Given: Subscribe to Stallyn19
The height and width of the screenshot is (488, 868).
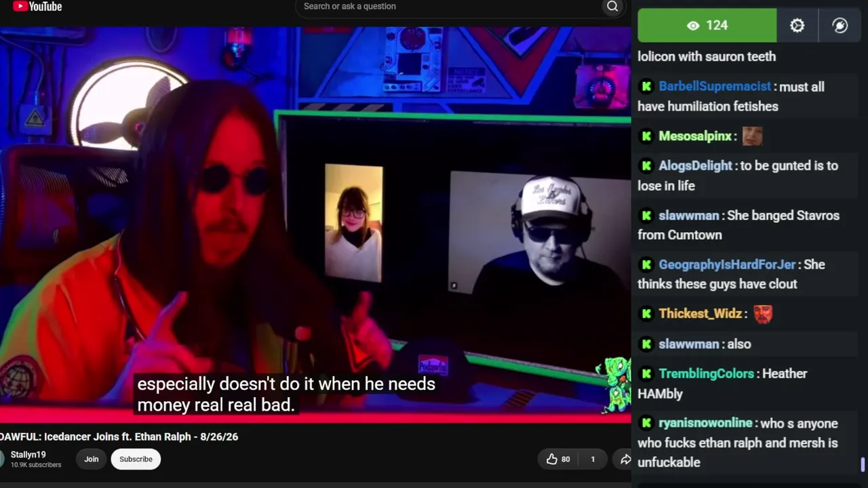Looking at the screenshot, I should coord(136,460).
